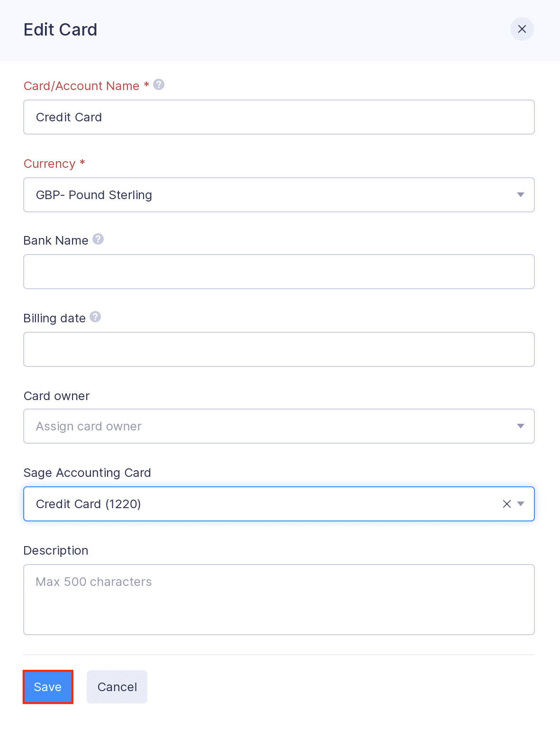Click the Edit Card heading
This screenshot has height=730, width=560.
60,30
